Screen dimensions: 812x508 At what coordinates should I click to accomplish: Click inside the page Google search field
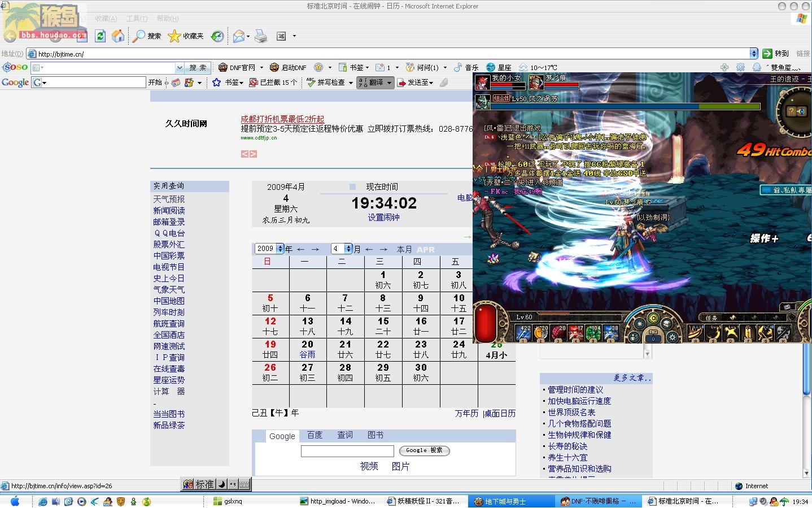(x=347, y=451)
